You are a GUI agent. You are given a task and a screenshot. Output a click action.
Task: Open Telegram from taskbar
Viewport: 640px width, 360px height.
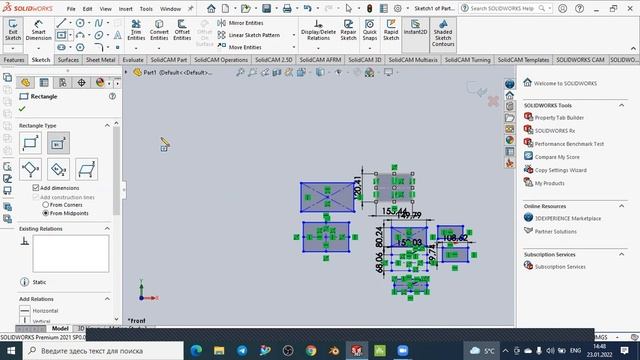(x=242, y=351)
